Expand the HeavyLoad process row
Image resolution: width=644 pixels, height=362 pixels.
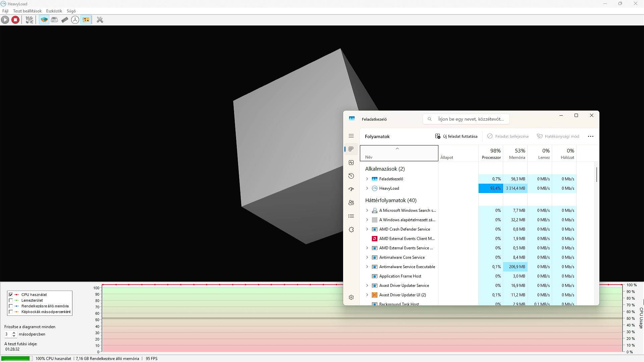coord(367,188)
